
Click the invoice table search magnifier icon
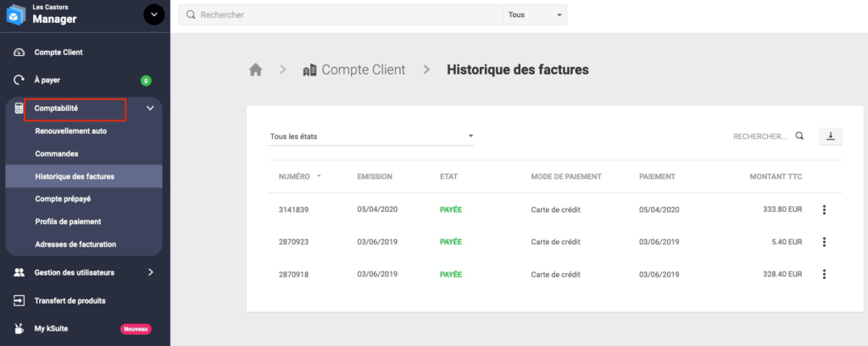tap(799, 137)
